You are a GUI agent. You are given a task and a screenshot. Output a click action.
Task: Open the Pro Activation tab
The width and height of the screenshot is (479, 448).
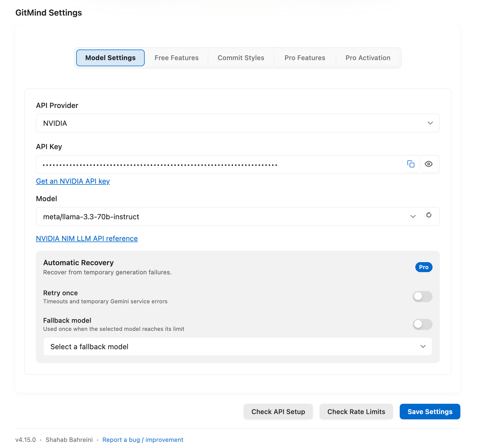(368, 58)
